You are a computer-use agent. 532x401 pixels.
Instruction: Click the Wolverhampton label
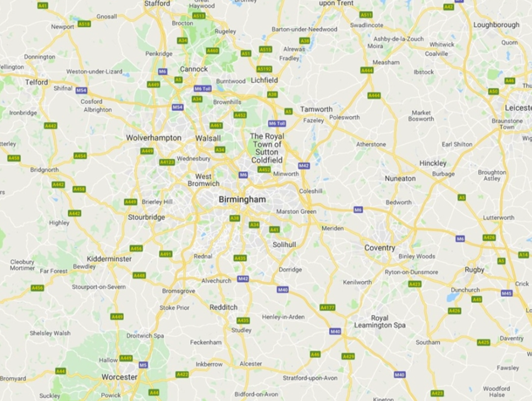click(154, 138)
